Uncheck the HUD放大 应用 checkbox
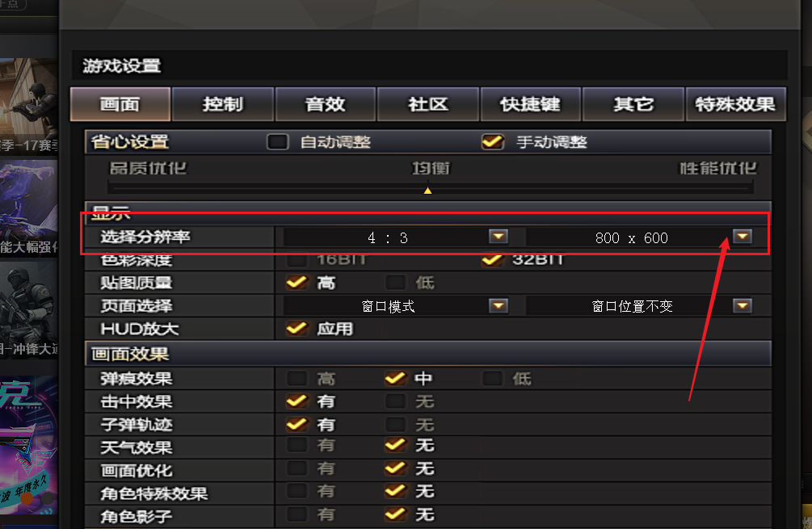The width and height of the screenshot is (812, 529). pos(297,328)
